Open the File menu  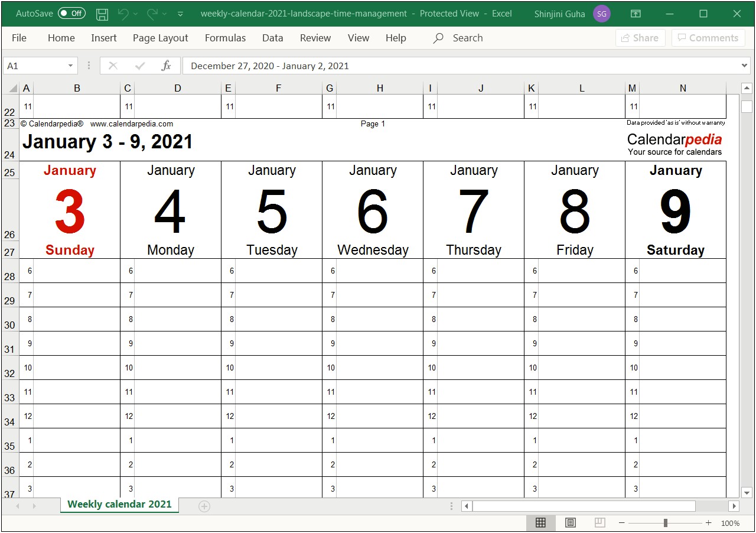tap(19, 38)
